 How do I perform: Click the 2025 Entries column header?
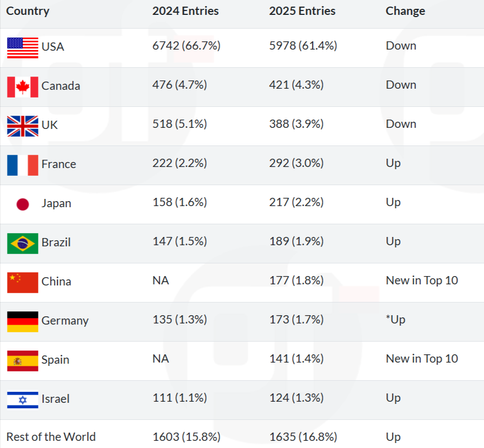(x=302, y=11)
